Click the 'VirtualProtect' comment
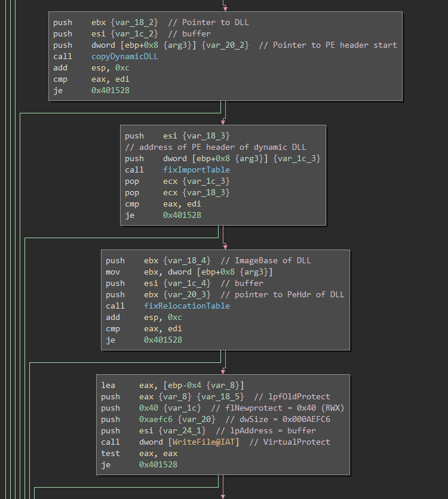Viewport: 448px width, 499px height. pos(290,442)
